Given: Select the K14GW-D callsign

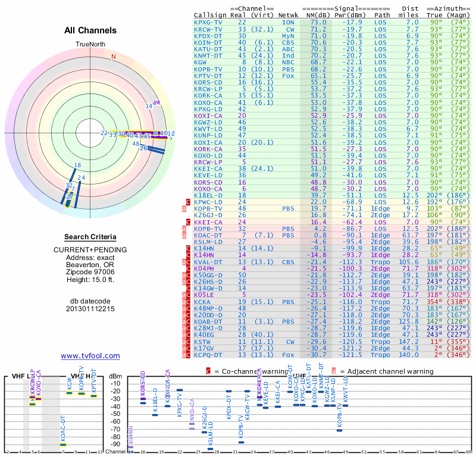Looking at the screenshot, I should click(208, 288).
